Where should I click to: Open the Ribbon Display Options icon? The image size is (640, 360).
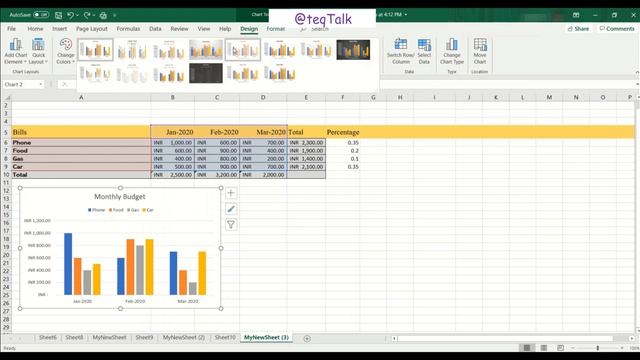[576, 15]
